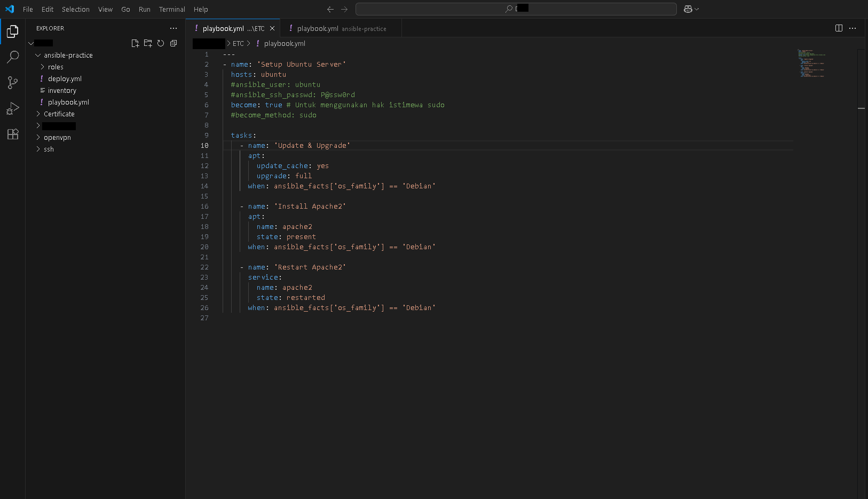Open deploy.yml from the file tree

(x=65, y=79)
